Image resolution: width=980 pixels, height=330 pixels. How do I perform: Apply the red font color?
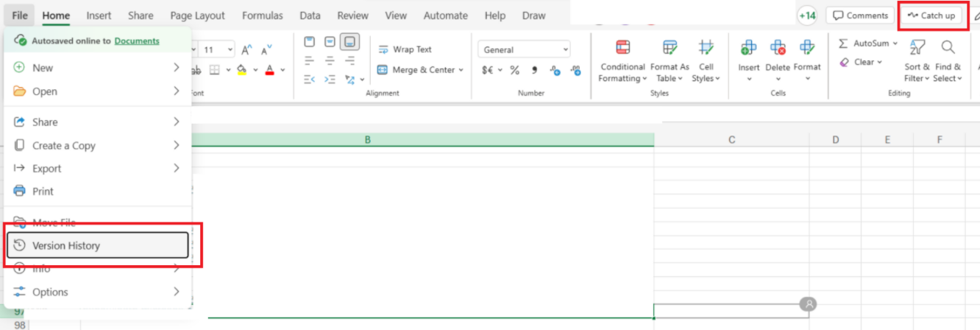(269, 70)
